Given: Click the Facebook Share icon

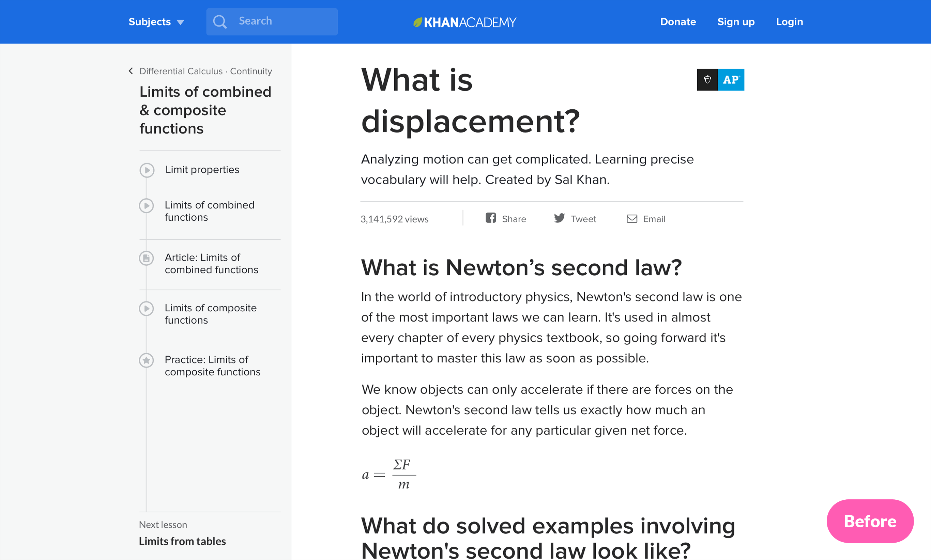Looking at the screenshot, I should tap(490, 218).
